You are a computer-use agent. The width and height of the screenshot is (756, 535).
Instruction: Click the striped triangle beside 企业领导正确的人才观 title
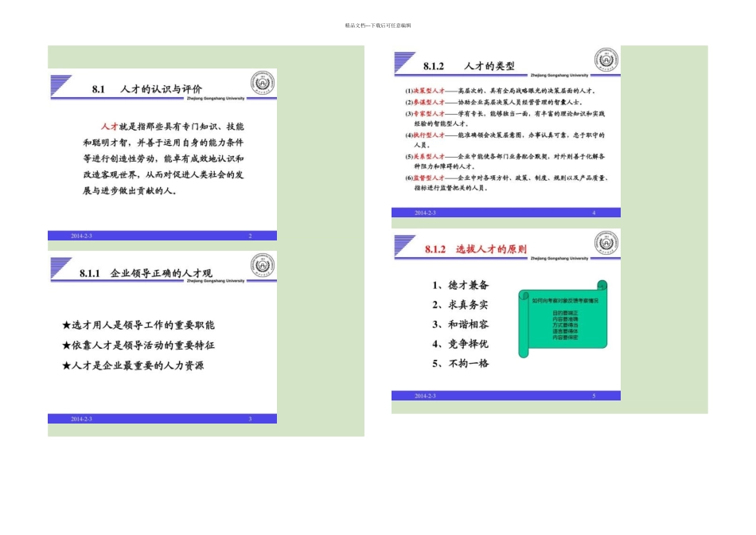(x=60, y=267)
